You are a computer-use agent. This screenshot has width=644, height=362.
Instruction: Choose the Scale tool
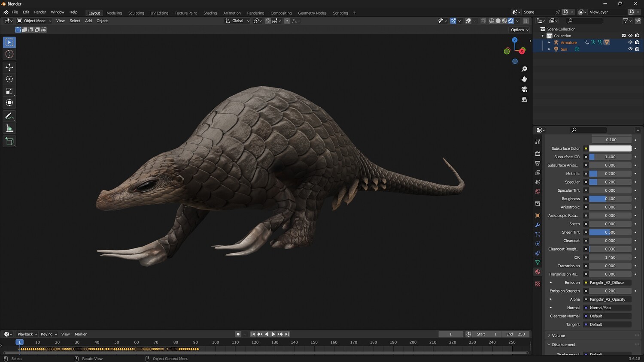(x=9, y=91)
